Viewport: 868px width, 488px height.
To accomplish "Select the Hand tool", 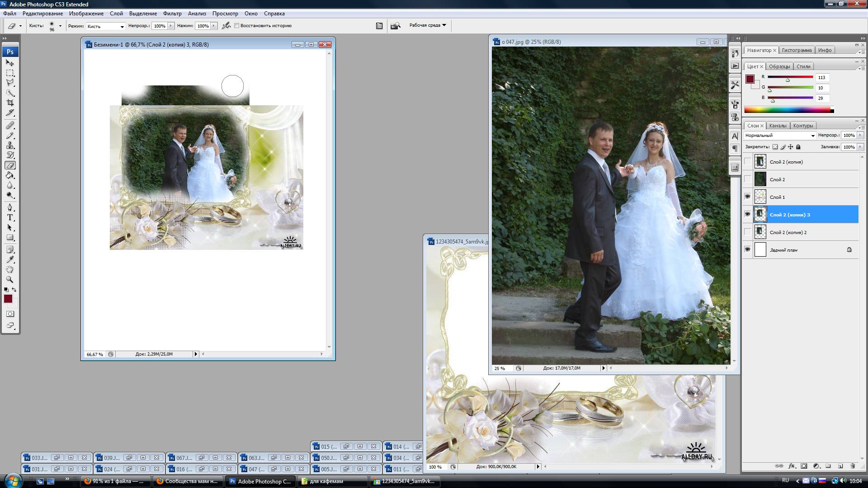I will 10,269.
